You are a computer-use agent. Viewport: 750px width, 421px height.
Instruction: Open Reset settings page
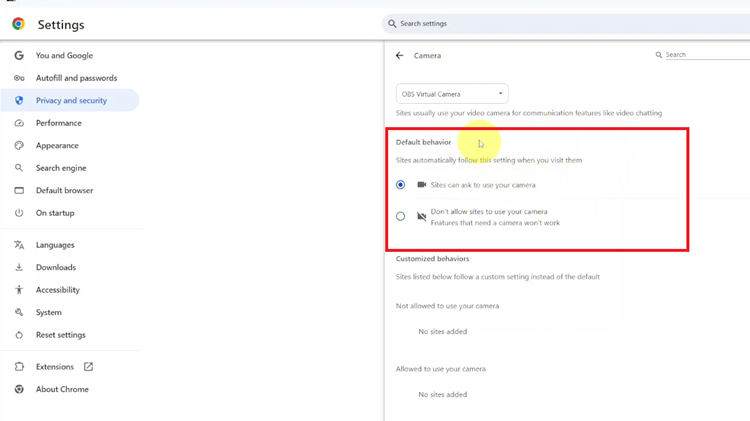point(60,335)
